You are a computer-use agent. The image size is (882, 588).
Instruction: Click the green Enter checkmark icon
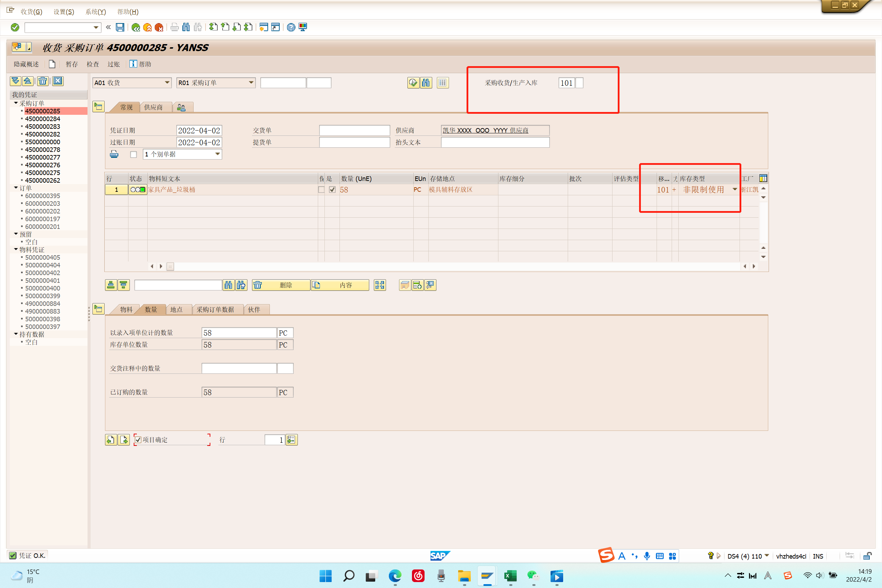click(15, 27)
